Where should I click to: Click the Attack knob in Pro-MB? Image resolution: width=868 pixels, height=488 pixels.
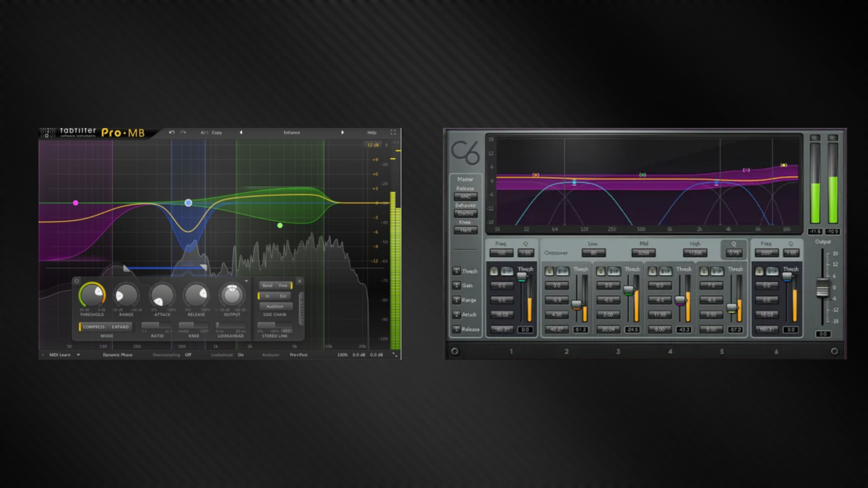pos(162,296)
